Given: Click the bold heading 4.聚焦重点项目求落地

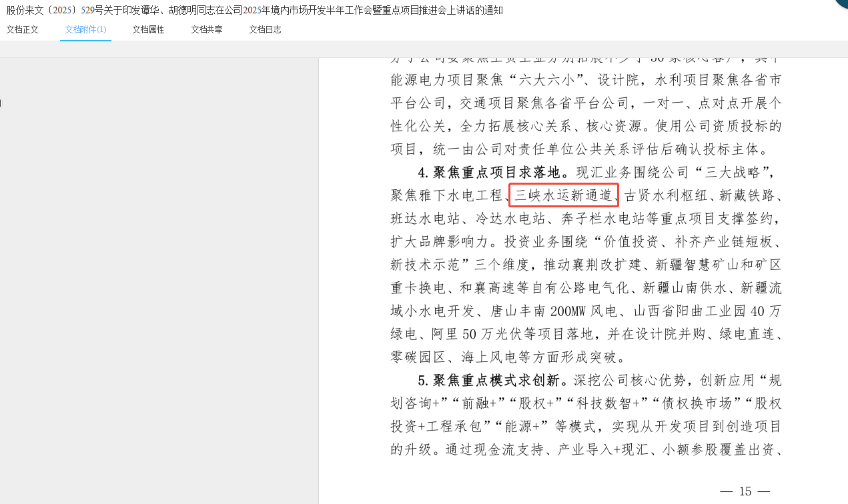Looking at the screenshot, I should click(490, 173).
